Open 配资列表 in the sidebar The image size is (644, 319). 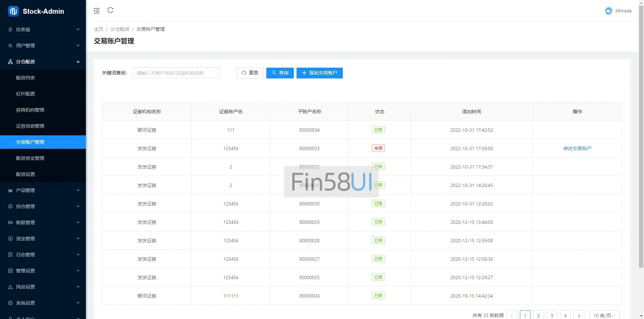click(x=25, y=78)
